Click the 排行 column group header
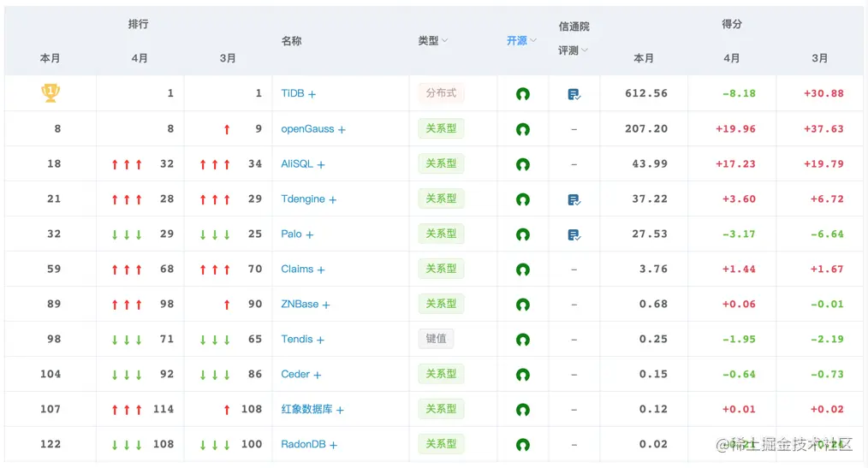 (x=138, y=24)
